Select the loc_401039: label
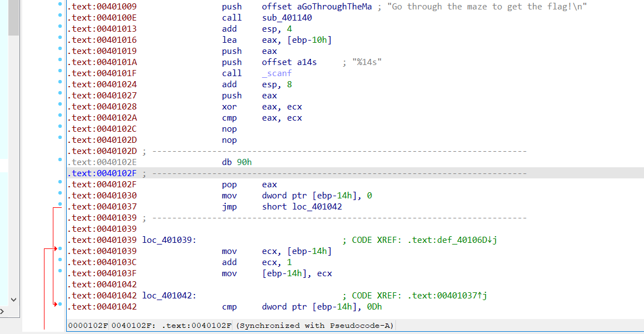This screenshot has height=334, width=644. pos(169,240)
